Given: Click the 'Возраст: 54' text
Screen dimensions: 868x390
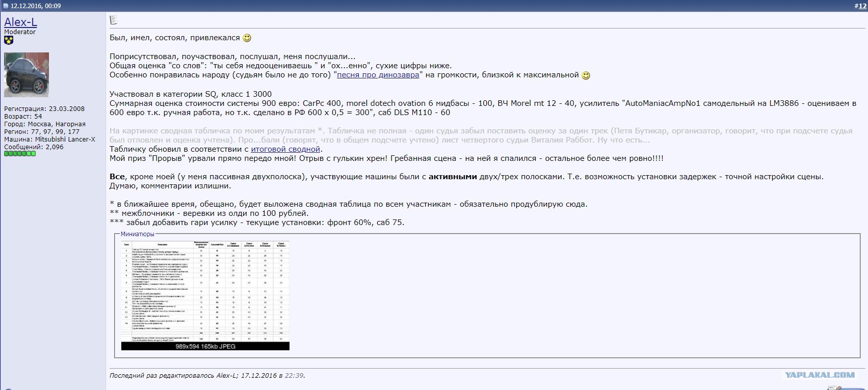Looking at the screenshot, I should [23, 117].
